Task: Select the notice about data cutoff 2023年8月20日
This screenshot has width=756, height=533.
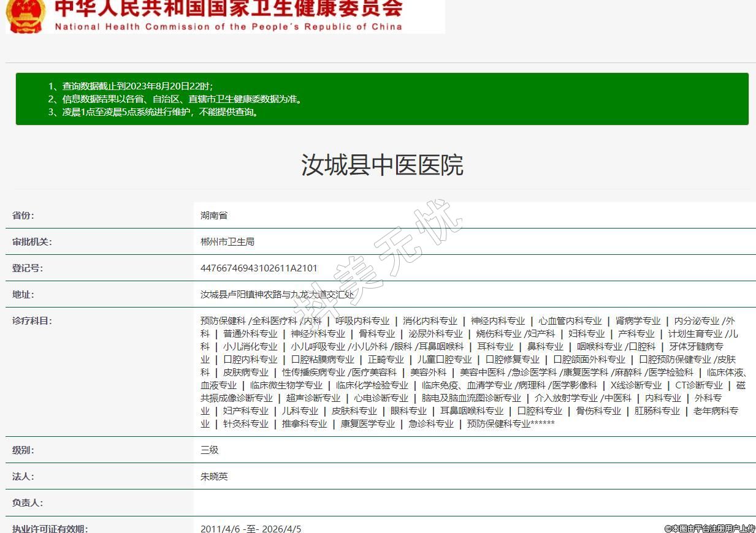Action: (130, 86)
